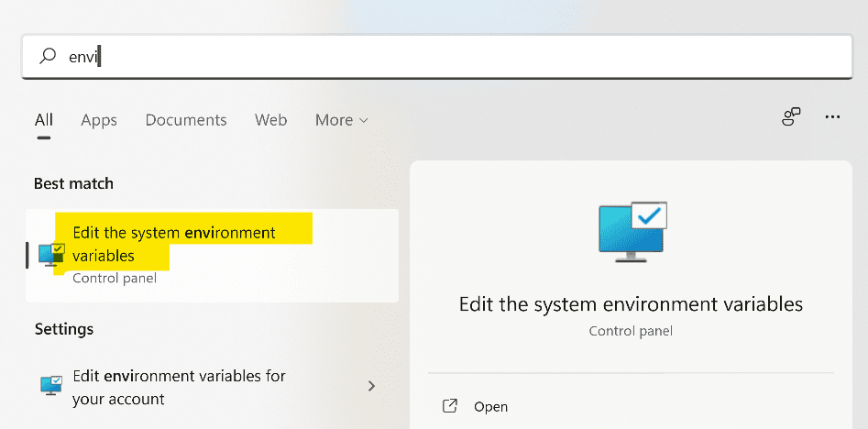Select Edit environment variables for your account

(179, 387)
